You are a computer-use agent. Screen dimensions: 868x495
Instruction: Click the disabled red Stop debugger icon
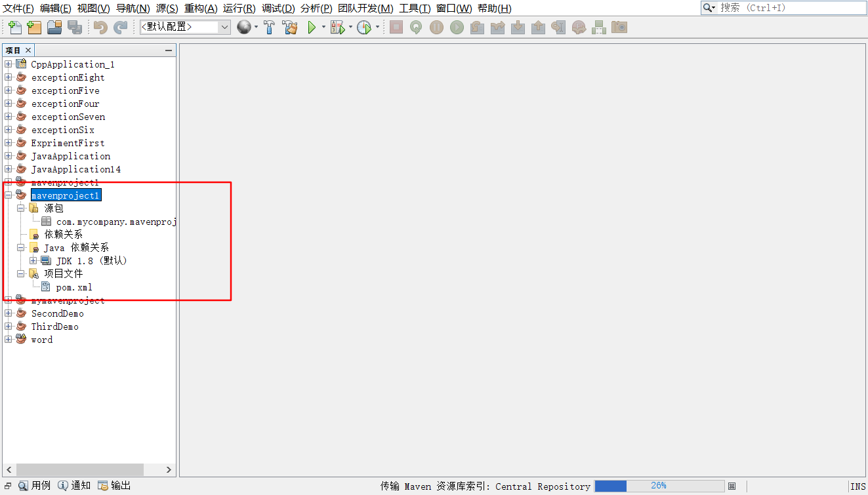point(396,28)
